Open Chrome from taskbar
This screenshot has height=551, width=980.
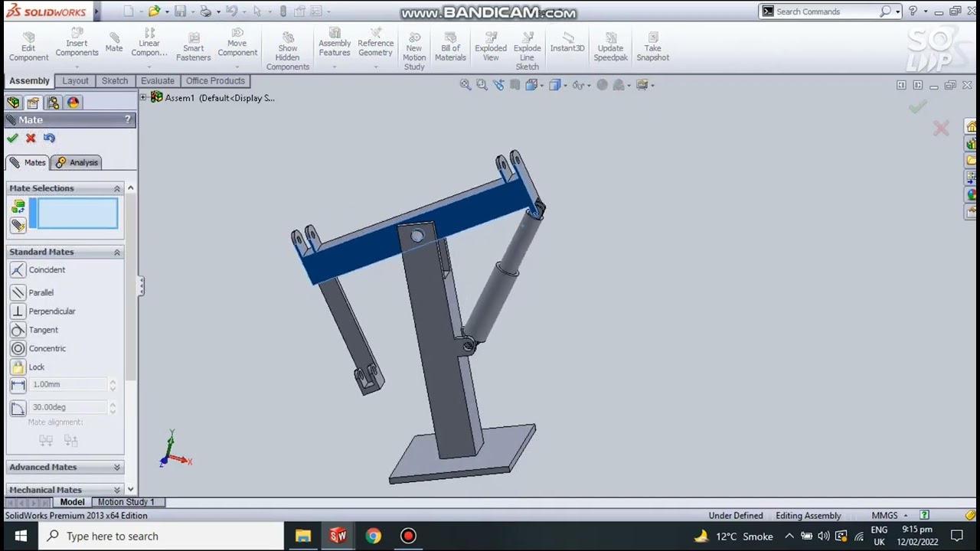click(373, 536)
